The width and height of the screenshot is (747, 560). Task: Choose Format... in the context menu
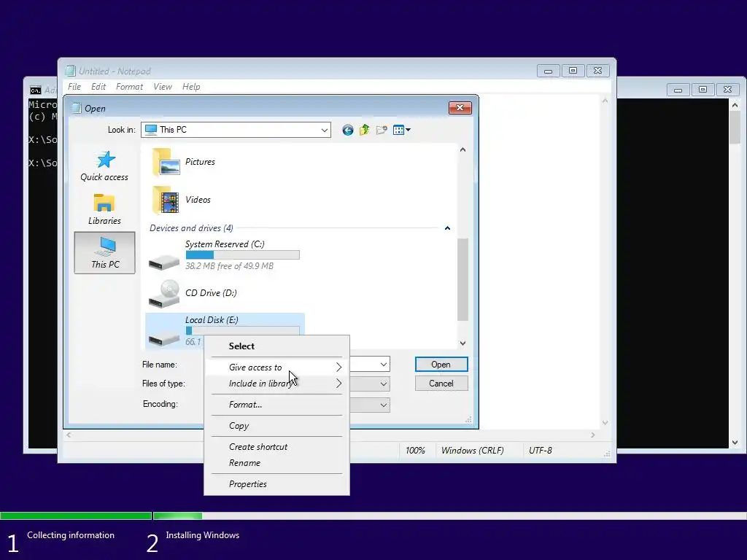click(x=276, y=405)
